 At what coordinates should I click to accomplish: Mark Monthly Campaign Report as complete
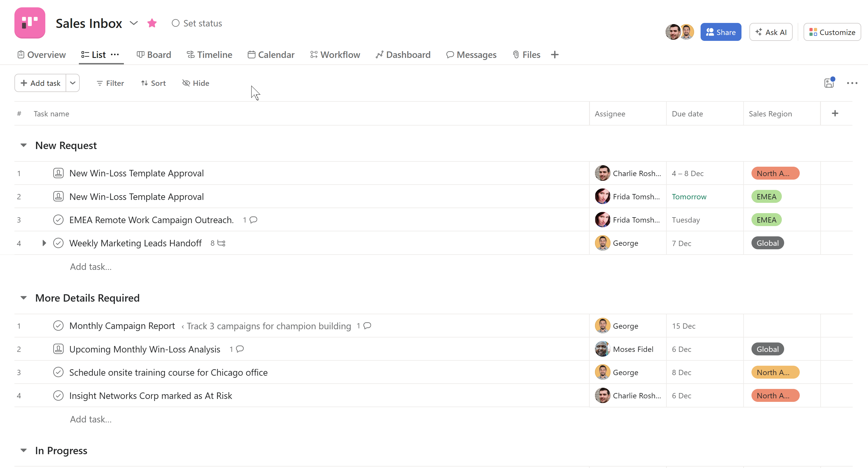(x=58, y=326)
